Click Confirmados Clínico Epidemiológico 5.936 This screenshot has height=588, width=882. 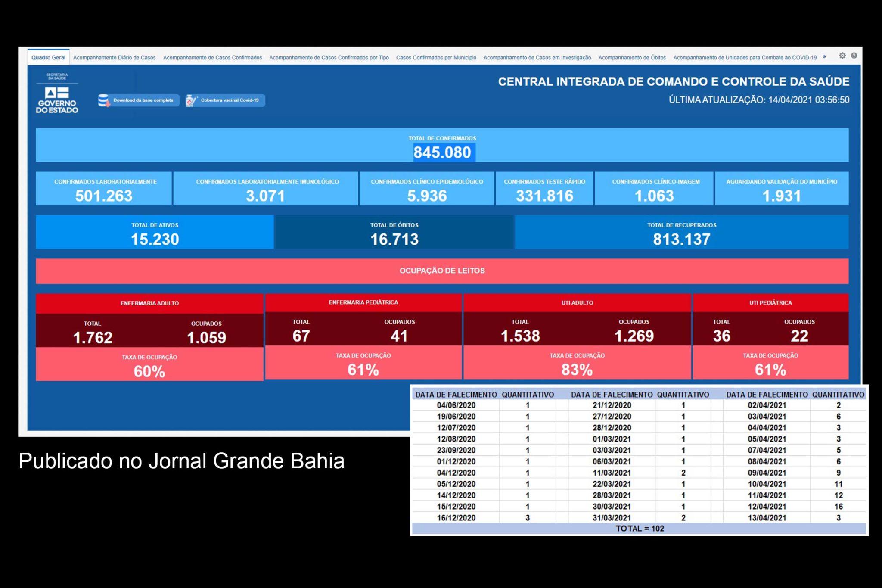pyautogui.click(x=427, y=189)
